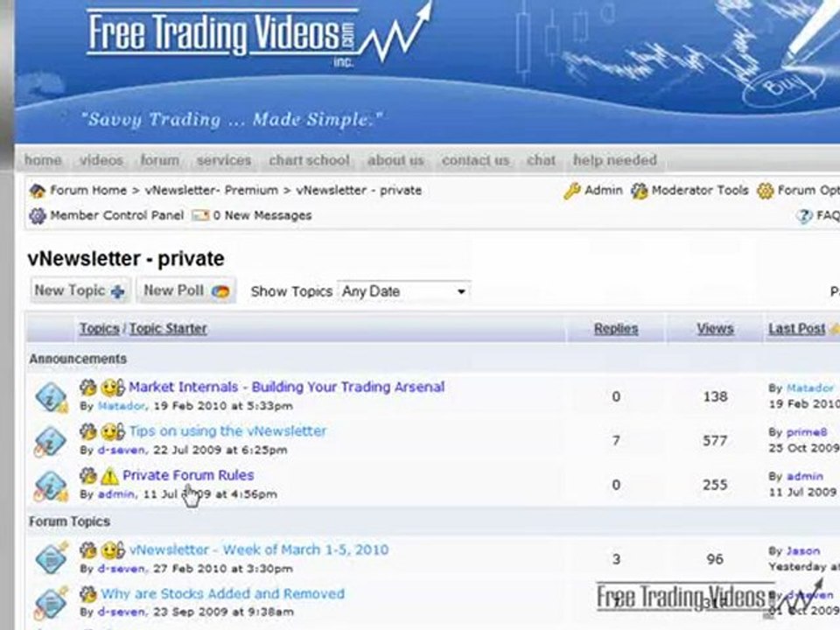The height and width of the screenshot is (630, 840).
Task: Open the contact us menu item
Action: coord(475,160)
